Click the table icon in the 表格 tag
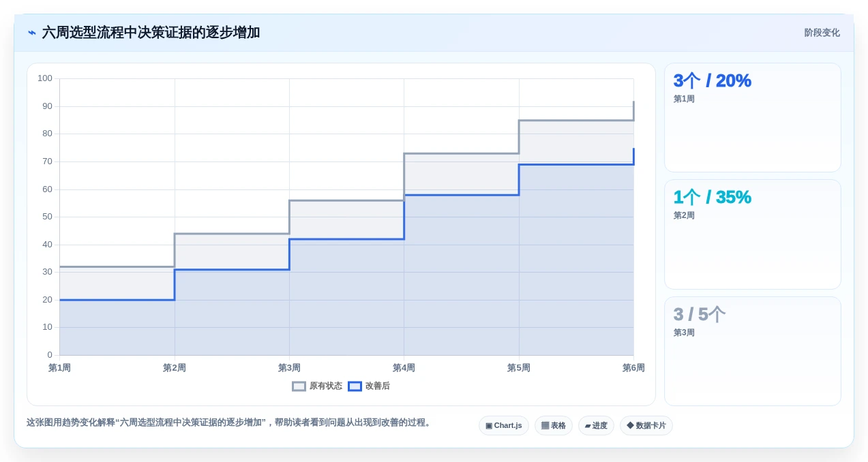 coord(545,426)
